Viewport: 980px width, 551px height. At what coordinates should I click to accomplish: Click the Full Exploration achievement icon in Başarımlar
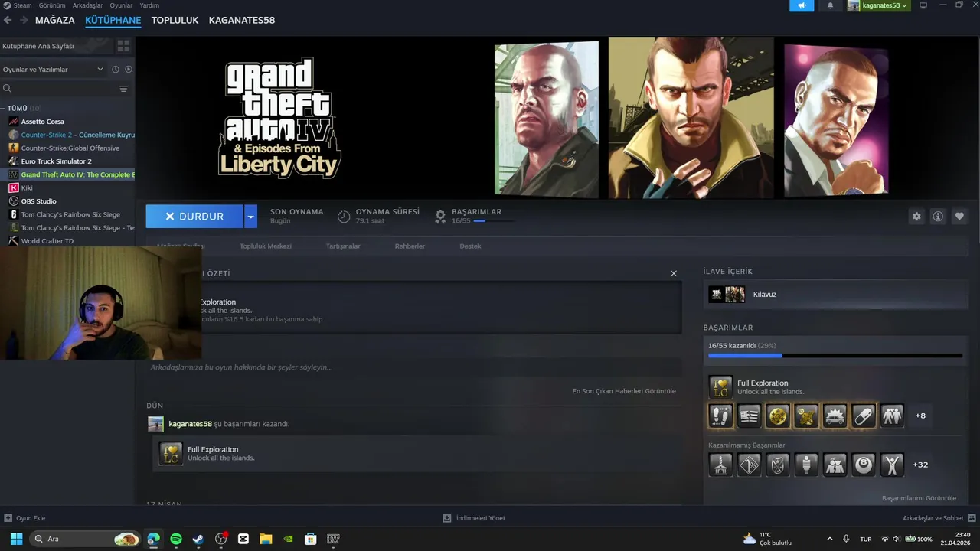click(720, 387)
